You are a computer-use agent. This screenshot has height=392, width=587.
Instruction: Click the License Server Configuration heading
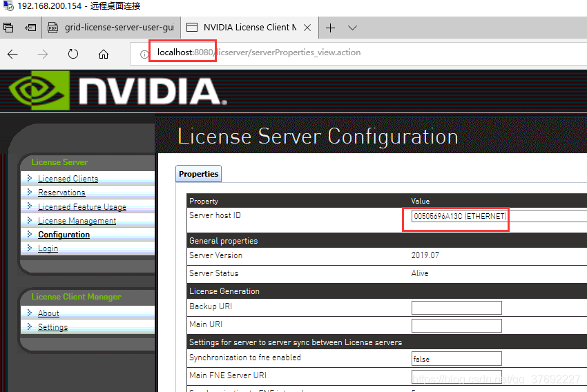(318, 136)
